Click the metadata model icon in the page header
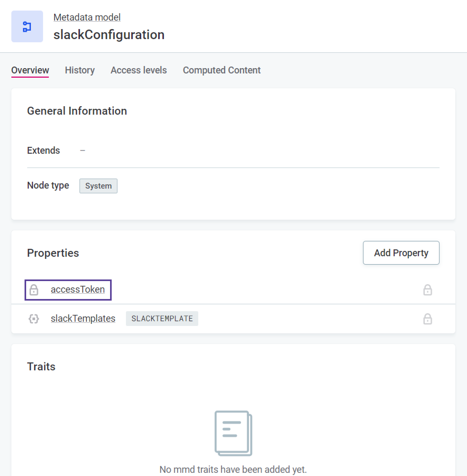Screen dimensions: 467x476 (x=27, y=26)
